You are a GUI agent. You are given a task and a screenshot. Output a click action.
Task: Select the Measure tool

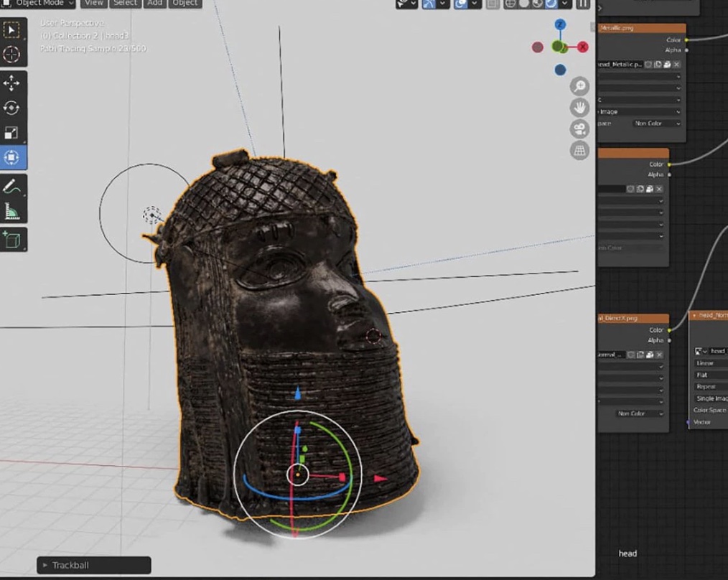[12, 211]
